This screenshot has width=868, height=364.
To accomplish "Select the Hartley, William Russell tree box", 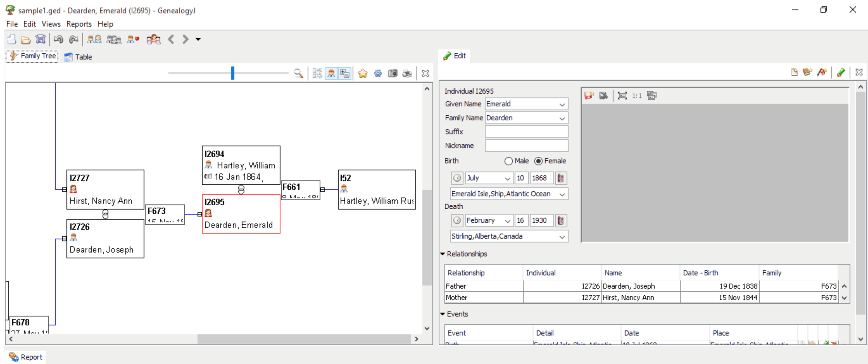I will pyautogui.click(x=377, y=189).
